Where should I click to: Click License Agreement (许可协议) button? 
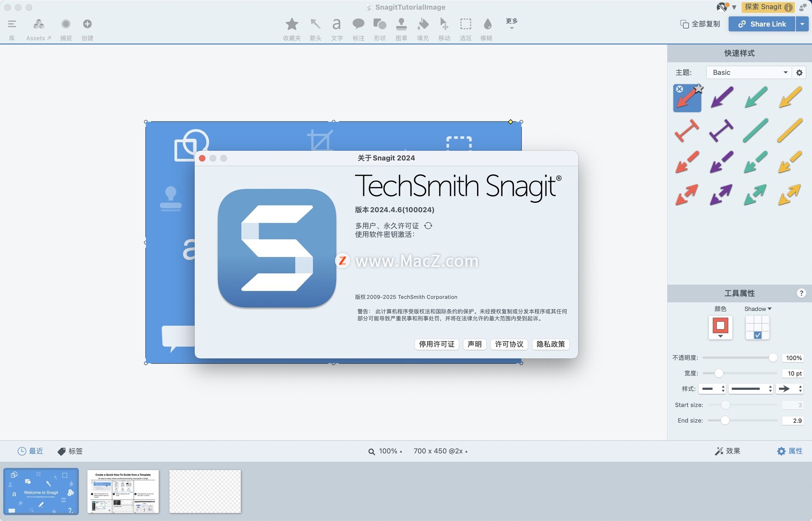coord(509,344)
